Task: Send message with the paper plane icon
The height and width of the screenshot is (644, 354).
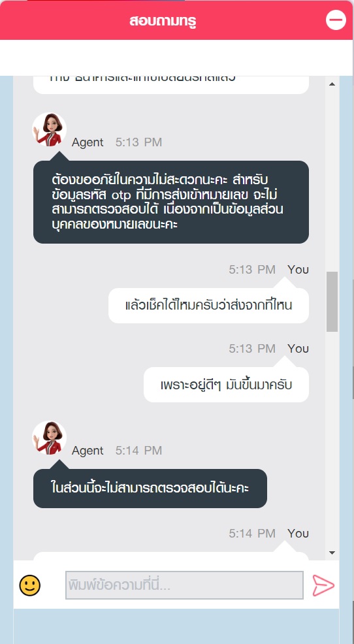Action: (x=323, y=585)
